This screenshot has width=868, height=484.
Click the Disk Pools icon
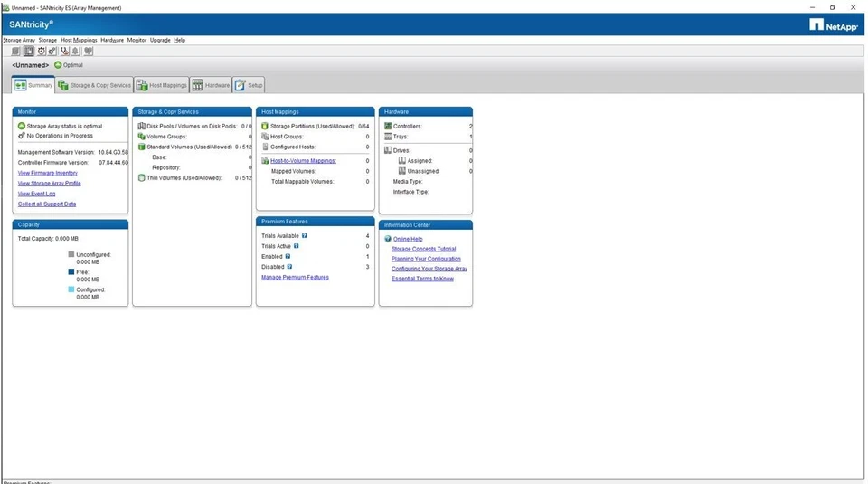142,126
